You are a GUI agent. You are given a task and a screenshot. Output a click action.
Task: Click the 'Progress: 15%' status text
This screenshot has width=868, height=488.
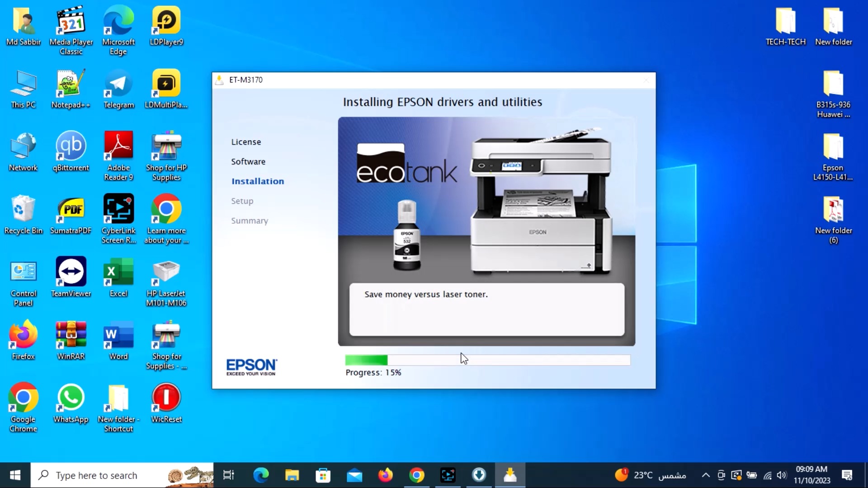[373, 372]
